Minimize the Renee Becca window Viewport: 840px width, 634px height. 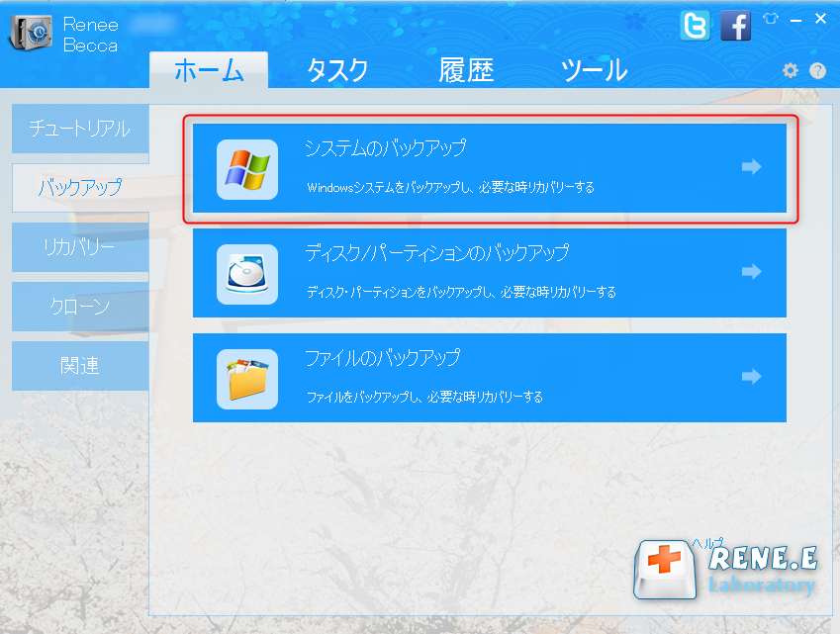pyautogui.click(x=795, y=20)
